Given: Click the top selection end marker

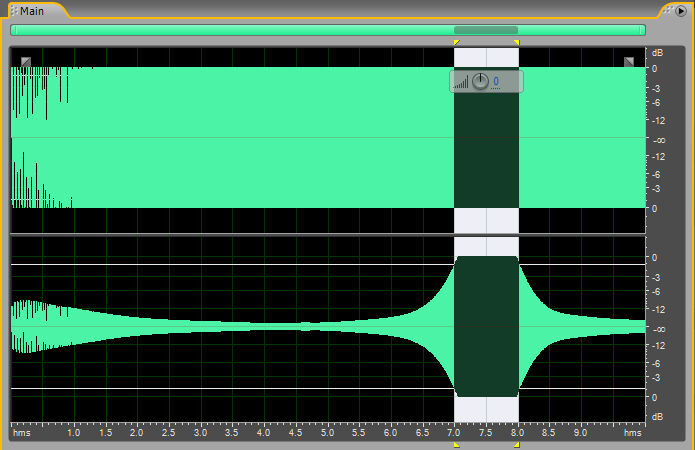Looking at the screenshot, I should pos(517,42).
